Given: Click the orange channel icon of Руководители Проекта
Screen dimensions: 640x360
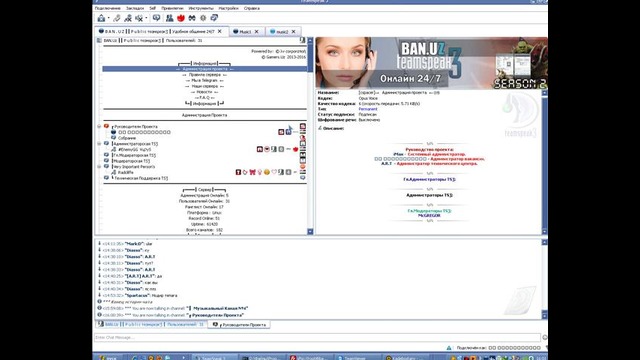Looking at the screenshot, I should pos(107,127).
